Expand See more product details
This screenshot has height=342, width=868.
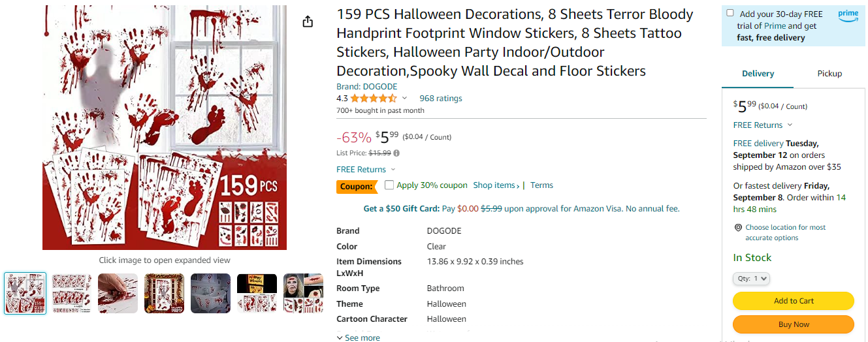tap(358, 337)
